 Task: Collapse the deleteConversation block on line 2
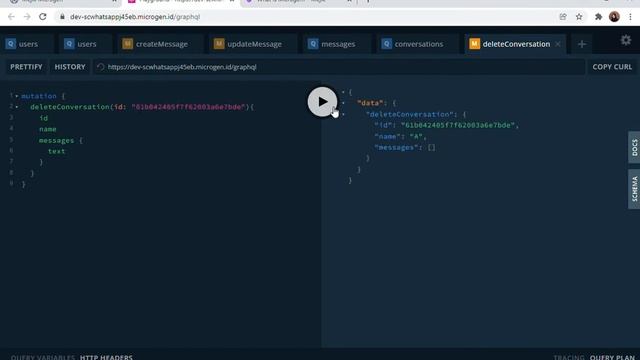tap(17, 107)
